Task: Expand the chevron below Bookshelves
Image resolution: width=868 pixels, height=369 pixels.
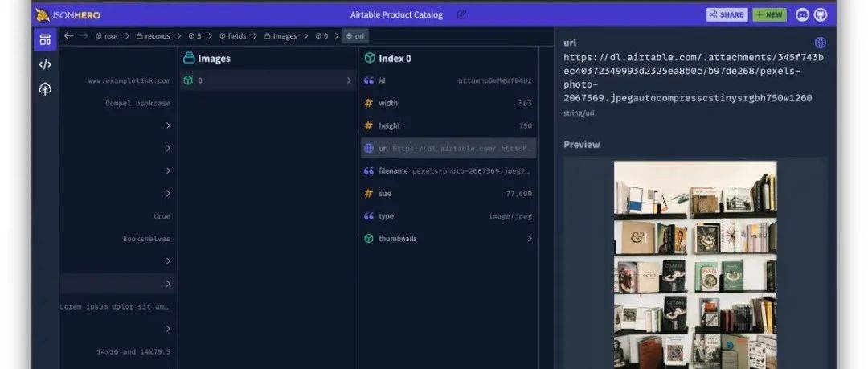Action: click(168, 261)
